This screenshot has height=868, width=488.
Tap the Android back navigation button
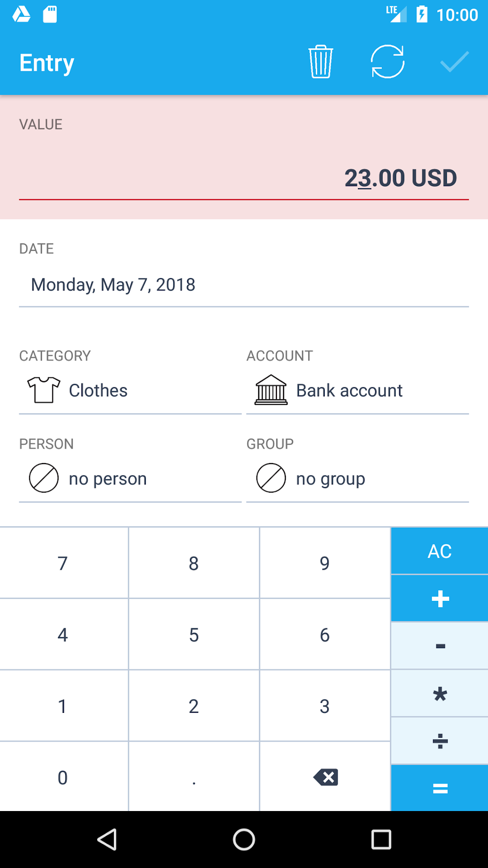[x=107, y=839]
